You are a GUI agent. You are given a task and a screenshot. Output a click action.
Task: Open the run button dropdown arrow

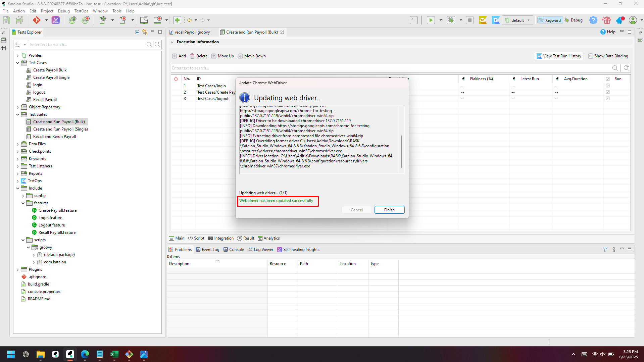pos(441,20)
